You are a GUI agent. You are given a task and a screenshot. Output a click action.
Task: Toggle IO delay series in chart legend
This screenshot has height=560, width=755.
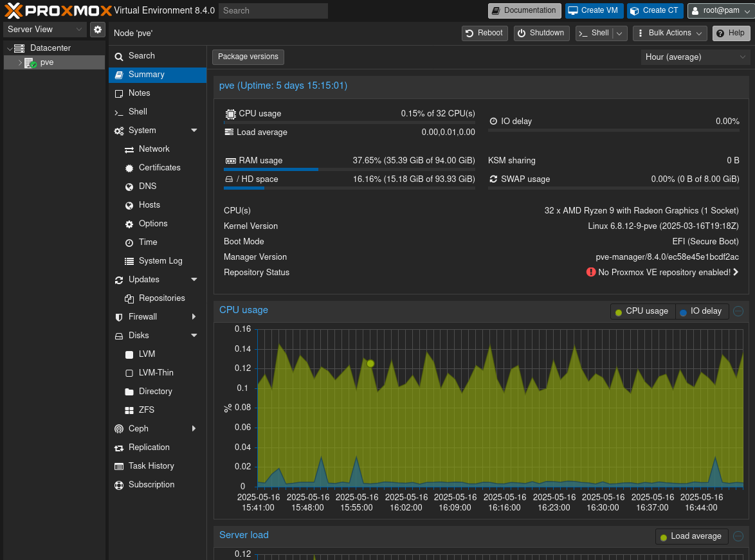click(x=701, y=312)
